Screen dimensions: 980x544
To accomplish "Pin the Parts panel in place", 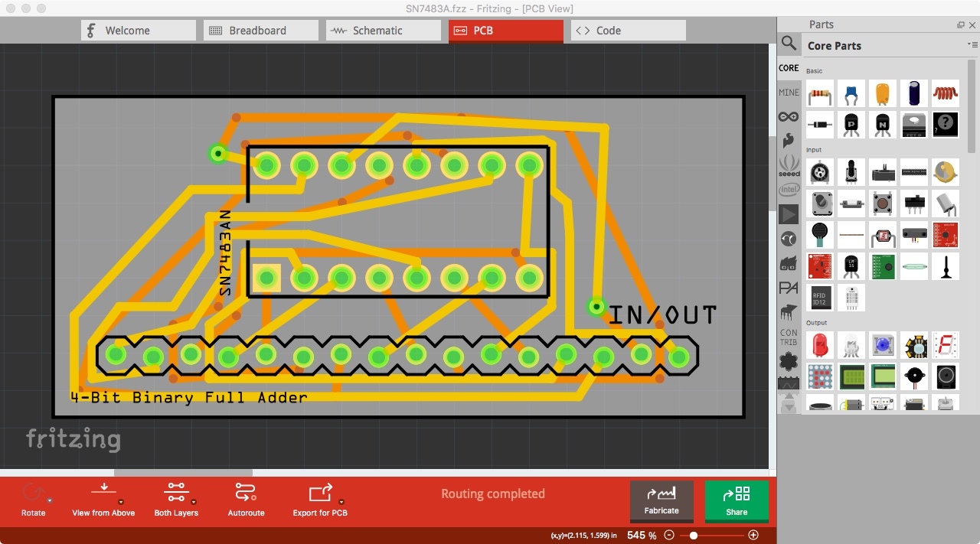I will click(x=959, y=24).
